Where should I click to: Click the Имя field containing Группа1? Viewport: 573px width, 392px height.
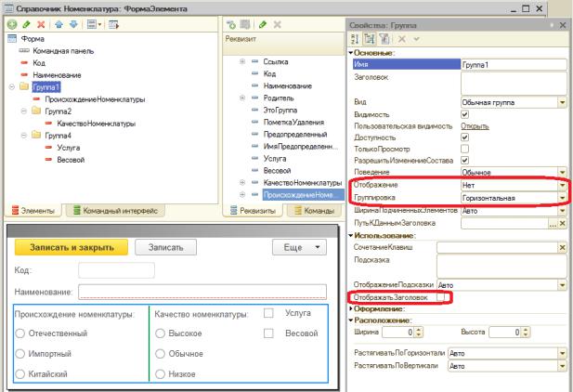click(x=514, y=65)
